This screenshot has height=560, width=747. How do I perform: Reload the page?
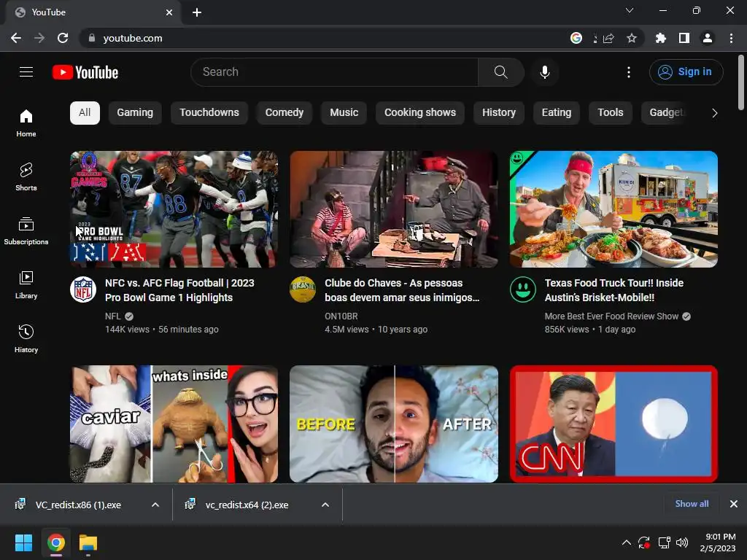pos(63,38)
